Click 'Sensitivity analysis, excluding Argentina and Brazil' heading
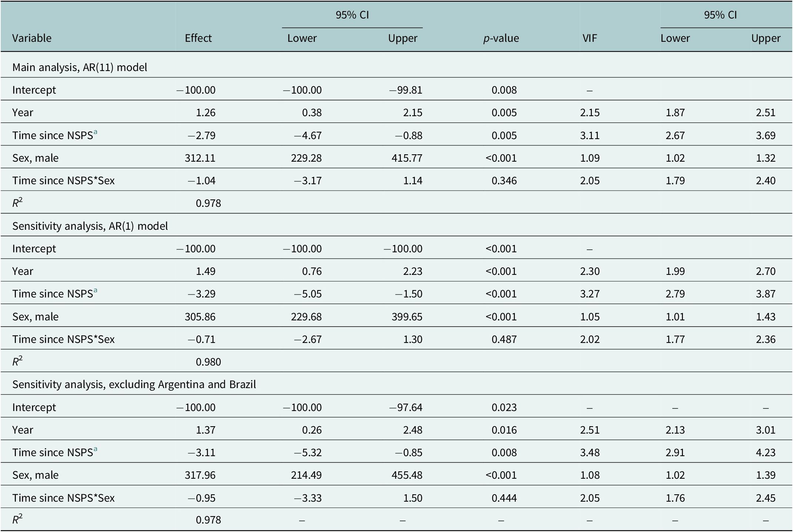The width and height of the screenshot is (793, 532). point(134,384)
